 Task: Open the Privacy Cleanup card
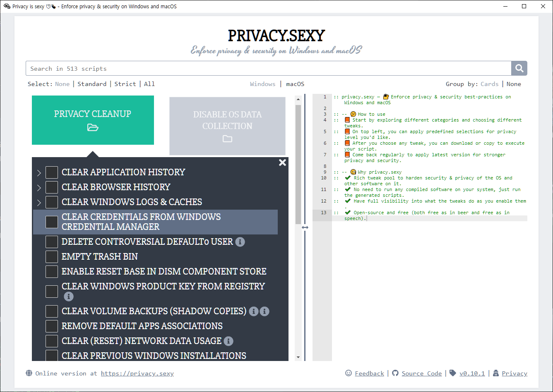coord(93,120)
